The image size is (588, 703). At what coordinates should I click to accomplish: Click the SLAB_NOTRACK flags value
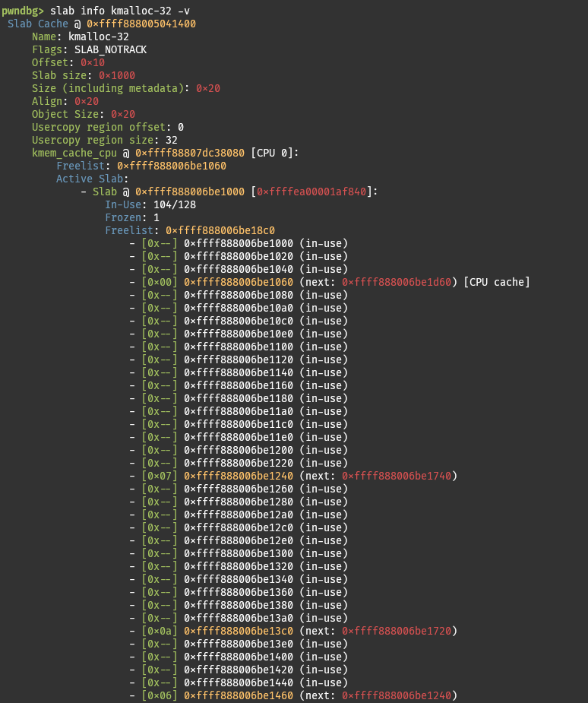click(110, 49)
